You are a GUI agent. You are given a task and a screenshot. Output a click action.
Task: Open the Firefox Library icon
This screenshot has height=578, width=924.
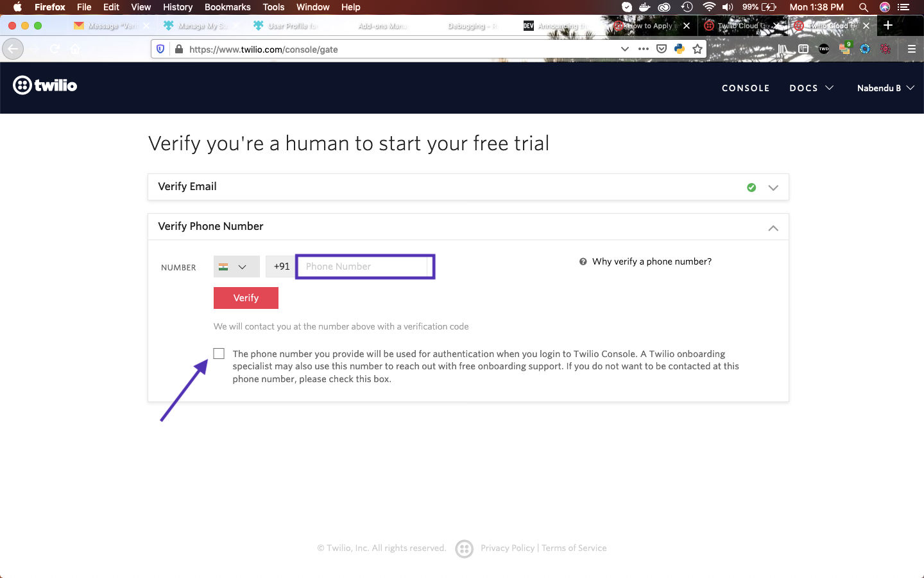(783, 49)
